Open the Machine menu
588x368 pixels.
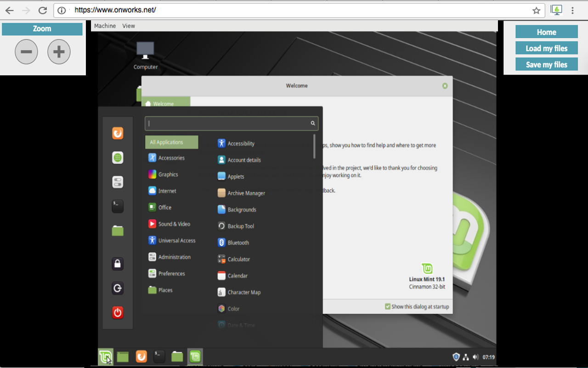(x=105, y=26)
